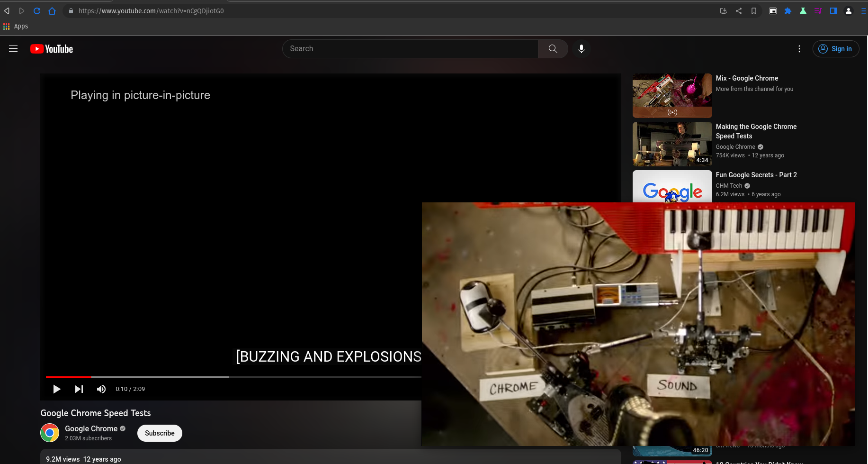
Task: Click into the YouTube search field
Action: [x=410, y=49]
